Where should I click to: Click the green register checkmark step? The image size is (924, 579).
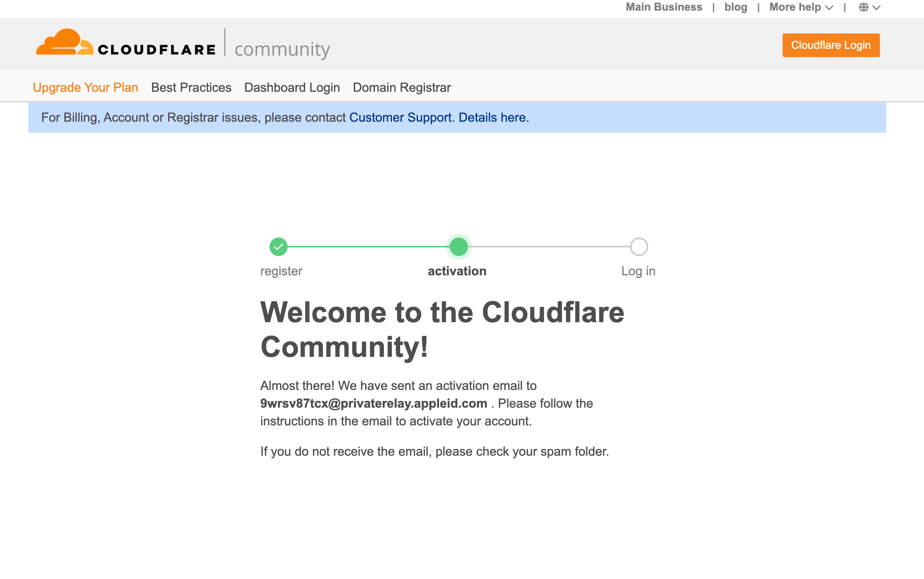(278, 247)
